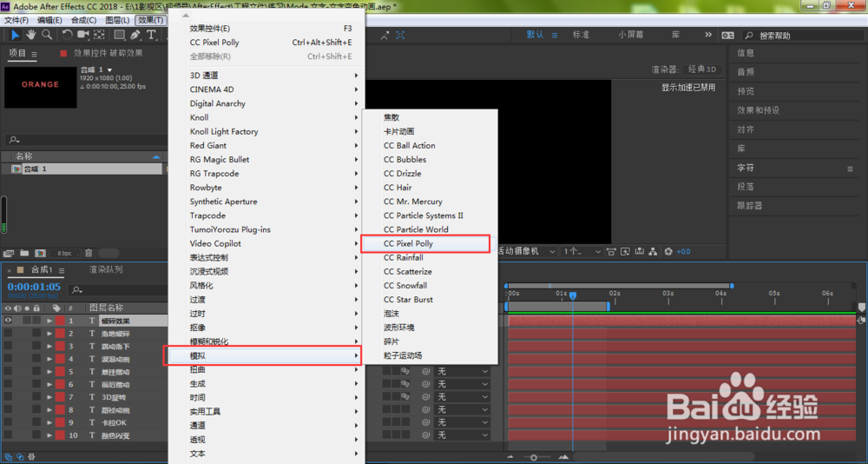This screenshot has width=868, height=464.
Task: Click the 8 bpc color depth button
Action: [x=65, y=253]
